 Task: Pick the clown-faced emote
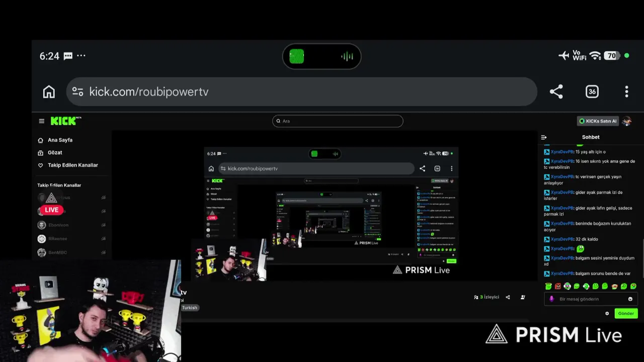568,286
